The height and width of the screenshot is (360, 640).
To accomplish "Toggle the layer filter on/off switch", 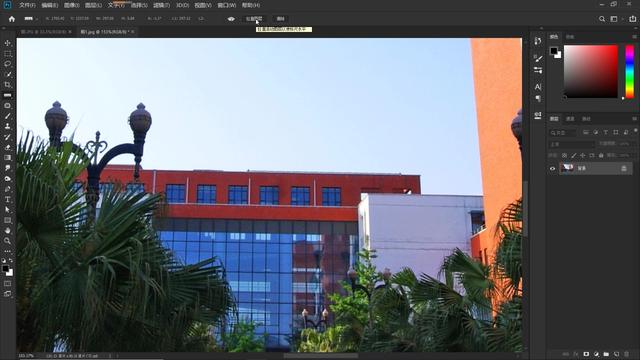I will 636,131.
